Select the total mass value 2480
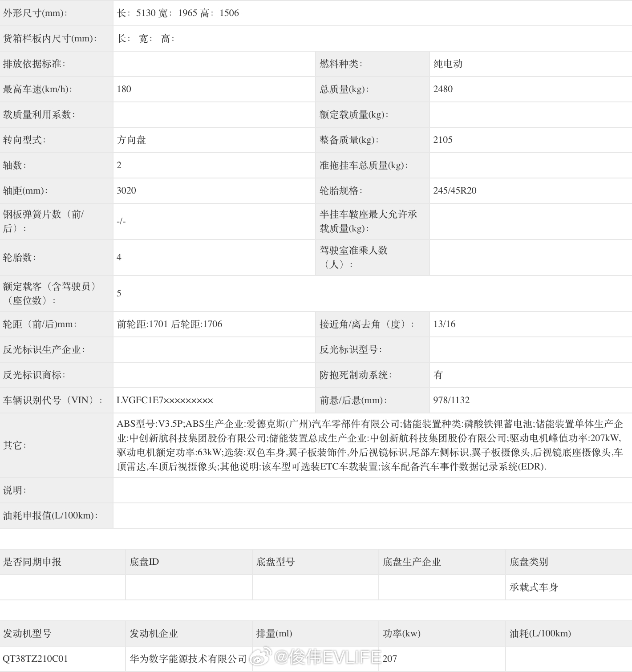 pyautogui.click(x=443, y=89)
